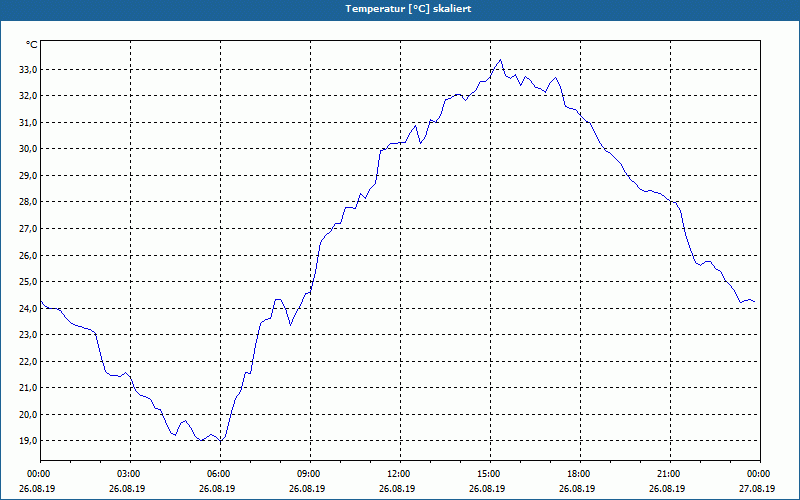Image resolution: width=800 pixels, height=500 pixels.
Task: Click the 26.08.19 date beneath 12:00
Action: pyautogui.click(x=397, y=488)
